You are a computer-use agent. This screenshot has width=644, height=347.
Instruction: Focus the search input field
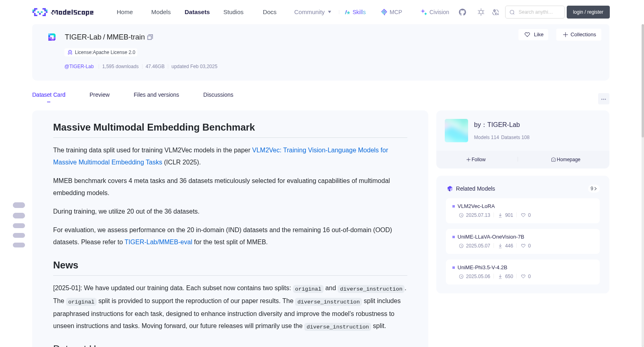click(535, 12)
